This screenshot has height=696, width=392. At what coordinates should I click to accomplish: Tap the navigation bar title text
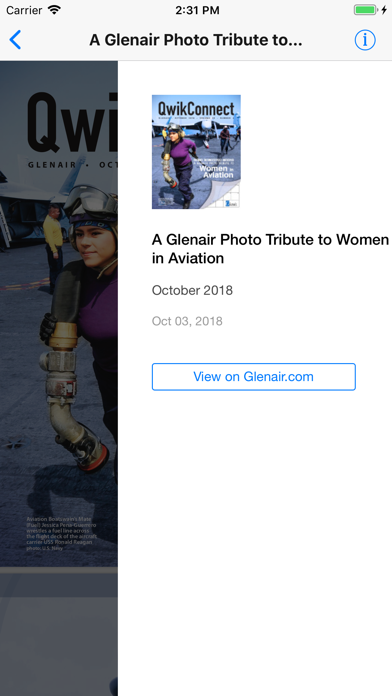click(196, 40)
